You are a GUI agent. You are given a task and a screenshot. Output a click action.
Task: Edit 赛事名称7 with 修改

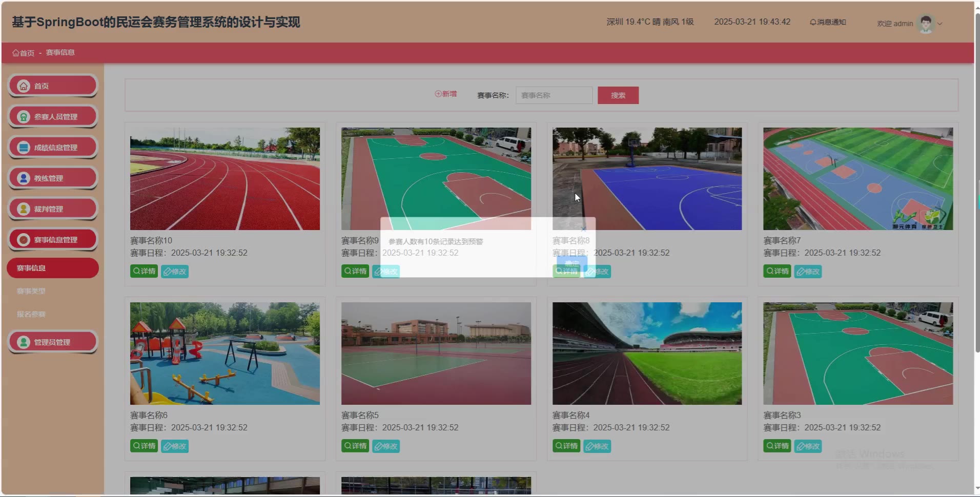(x=808, y=272)
